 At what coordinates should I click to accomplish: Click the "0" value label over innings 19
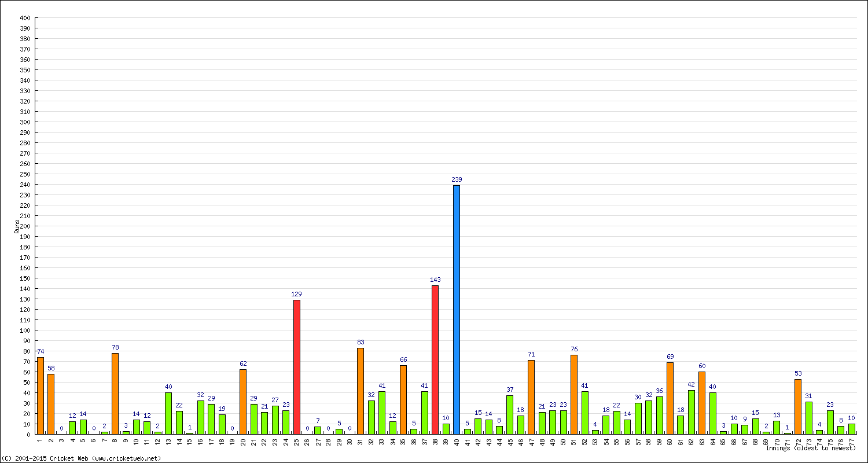(233, 428)
